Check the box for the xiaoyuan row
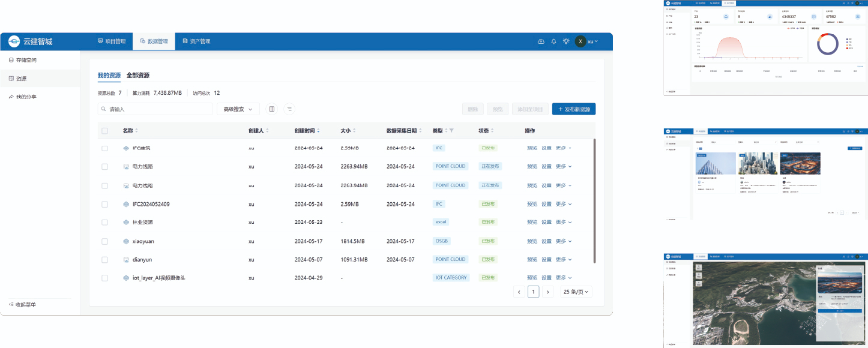The width and height of the screenshot is (868, 348). point(105,241)
